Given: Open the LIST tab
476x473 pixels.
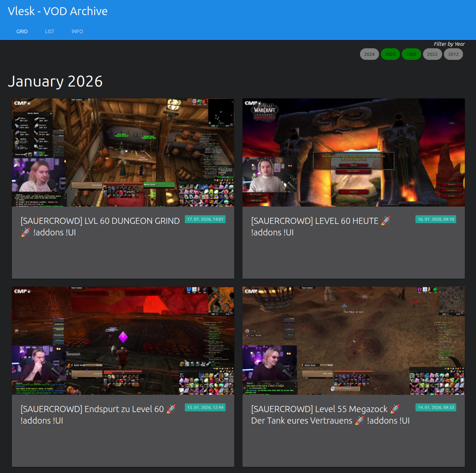Looking at the screenshot, I should tap(50, 31).
